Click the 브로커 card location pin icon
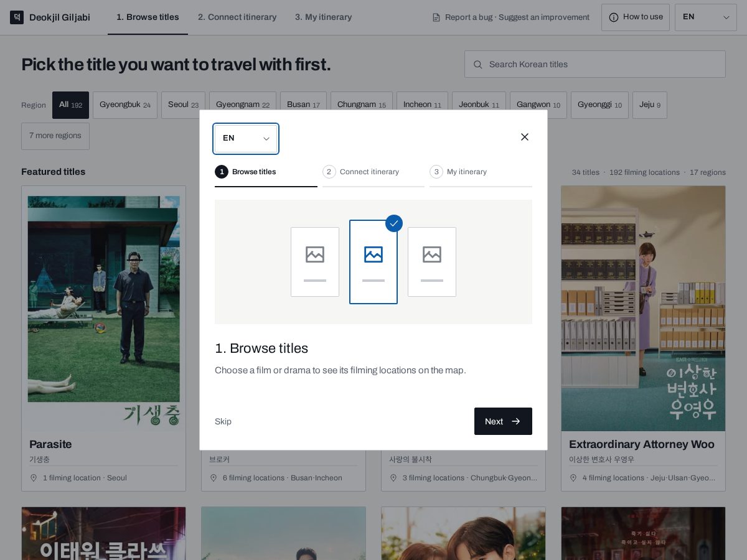747x560 pixels. pyautogui.click(x=214, y=478)
